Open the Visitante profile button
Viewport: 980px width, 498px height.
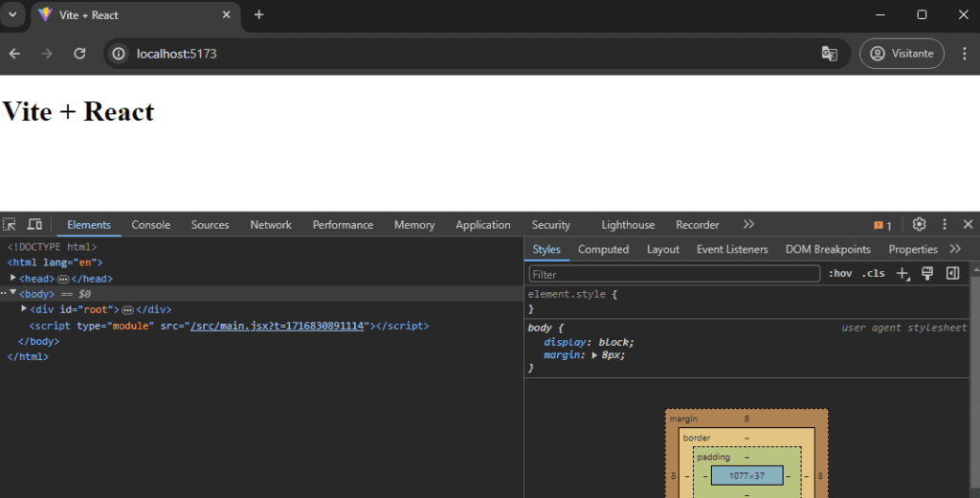[x=902, y=54]
